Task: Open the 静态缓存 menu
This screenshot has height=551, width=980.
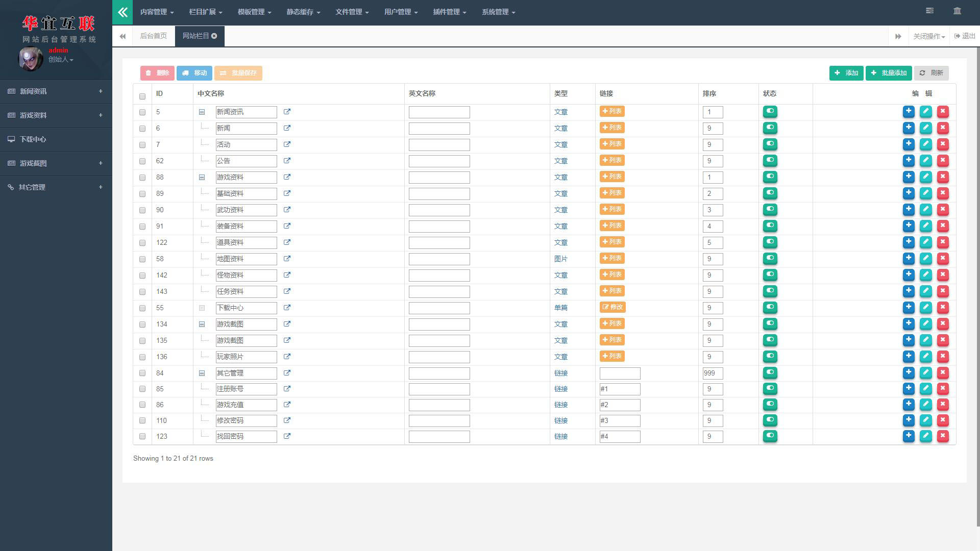Action: pyautogui.click(x=303, y=12)
